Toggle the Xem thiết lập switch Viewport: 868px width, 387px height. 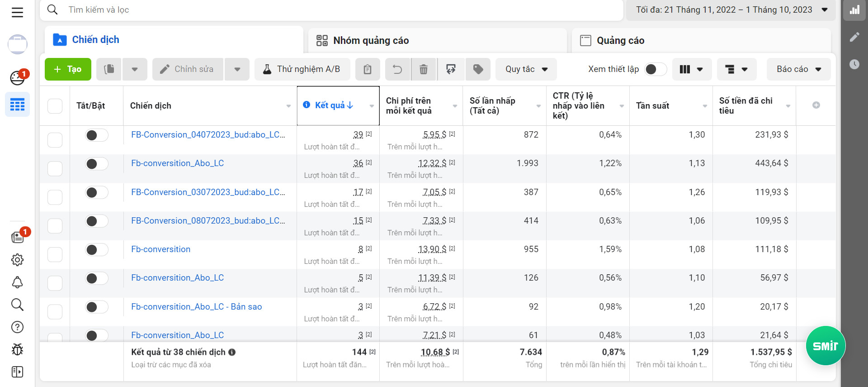pos(656,69)
